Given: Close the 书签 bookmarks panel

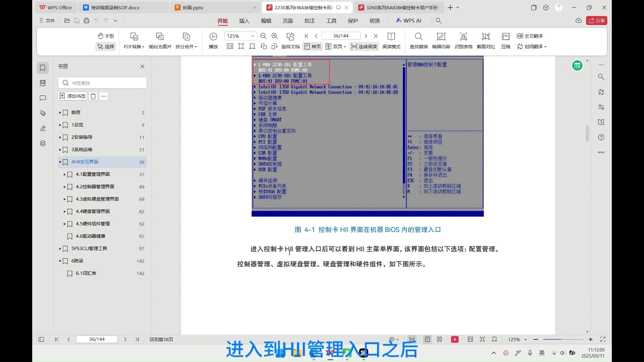Looking at the screenshot, I should click(x=142, y=66).
